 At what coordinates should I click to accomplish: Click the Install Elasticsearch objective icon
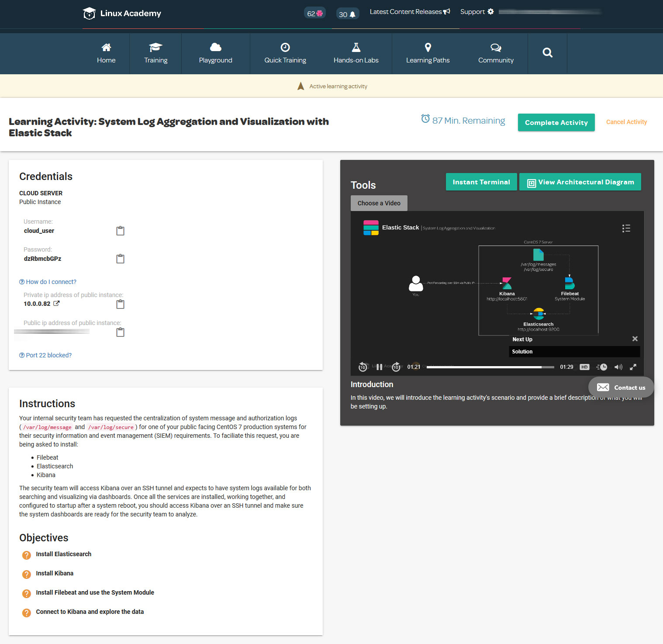click(27, 555)
